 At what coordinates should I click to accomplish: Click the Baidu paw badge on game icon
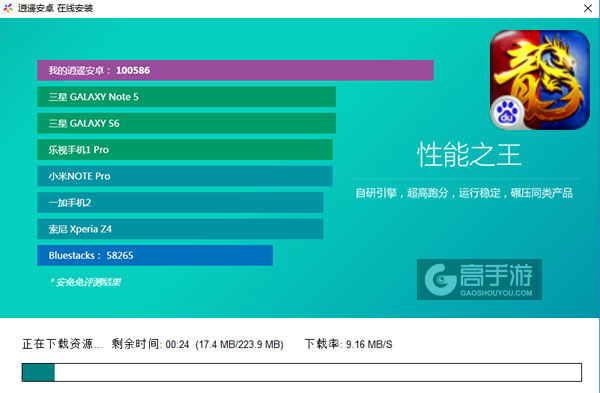pos(507,113)
